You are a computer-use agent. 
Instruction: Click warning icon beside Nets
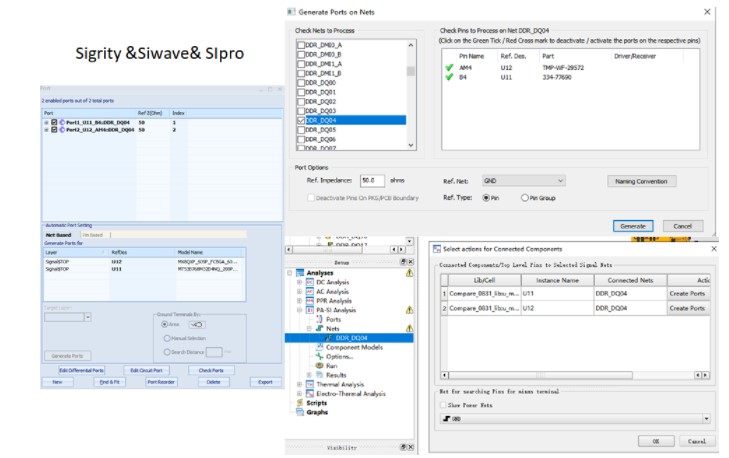pos(409,328)
